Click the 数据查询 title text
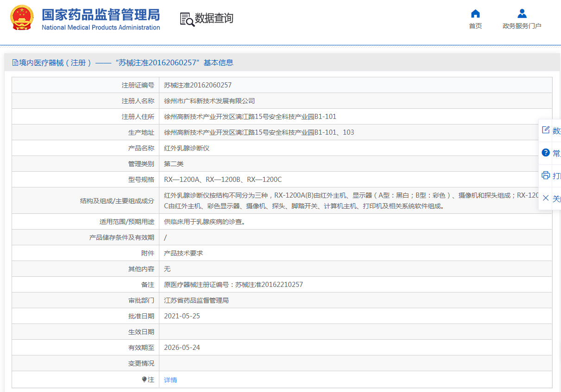Viewport: 561px width, 392px height. [214, 19]
